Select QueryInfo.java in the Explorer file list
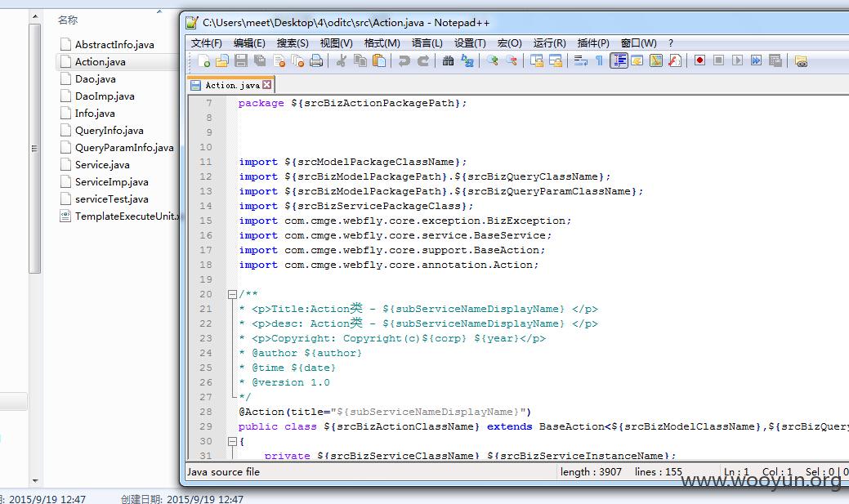This screenshot has height=504, width=849. pyautogui.click(x=109, y=131)
